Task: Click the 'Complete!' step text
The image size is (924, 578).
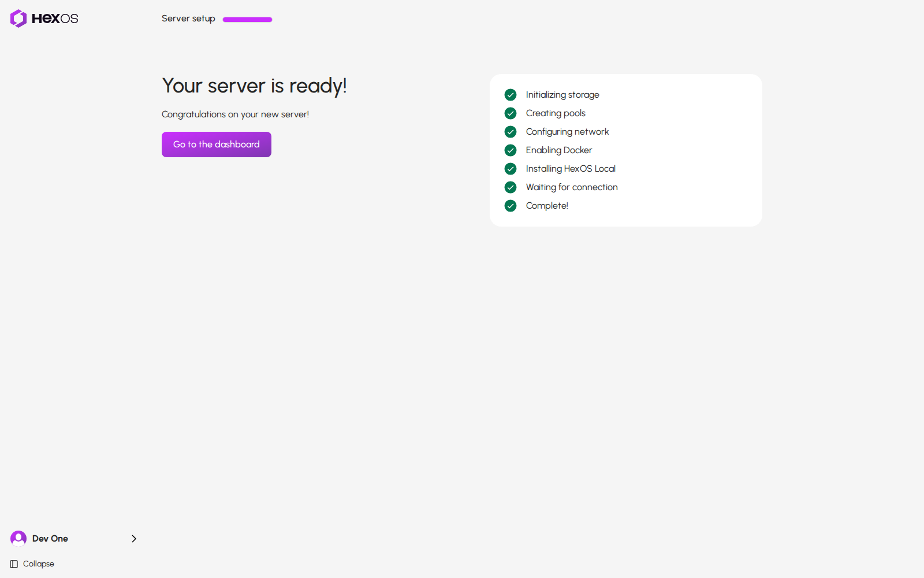Action: pyautogui.click(x=547, y=206)
